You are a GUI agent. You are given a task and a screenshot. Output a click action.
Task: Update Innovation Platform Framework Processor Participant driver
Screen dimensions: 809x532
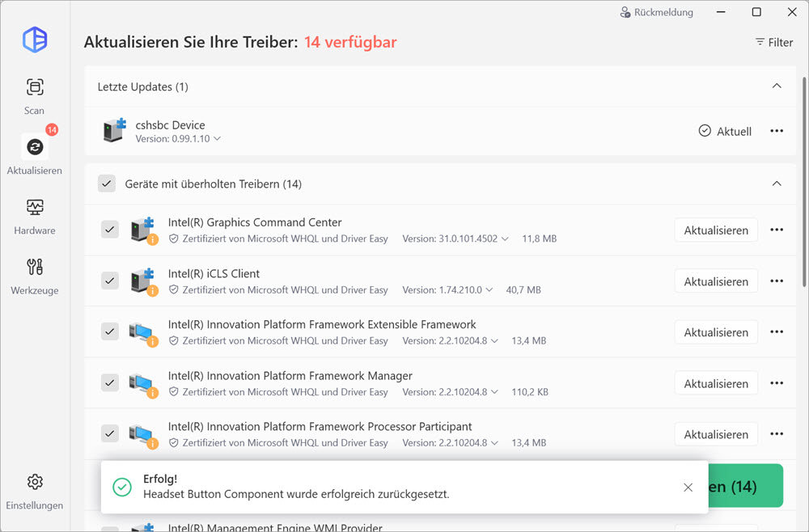(x=716, y=434)
